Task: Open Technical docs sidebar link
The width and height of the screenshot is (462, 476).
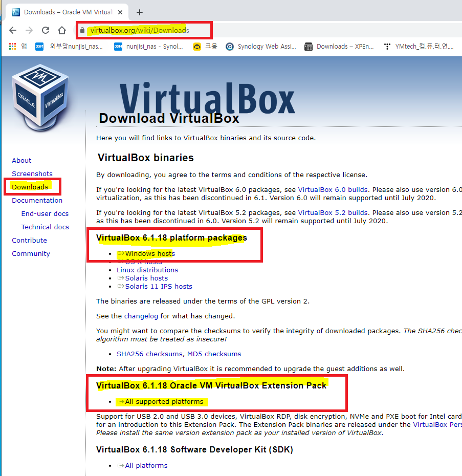Action: tap(45, 227)
